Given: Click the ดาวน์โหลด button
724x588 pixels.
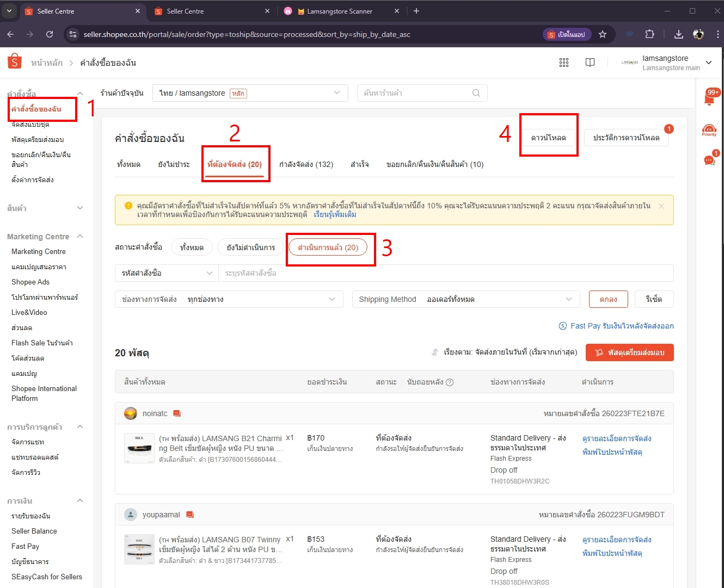Looking at the screenshot, I should tap(549, 138).
